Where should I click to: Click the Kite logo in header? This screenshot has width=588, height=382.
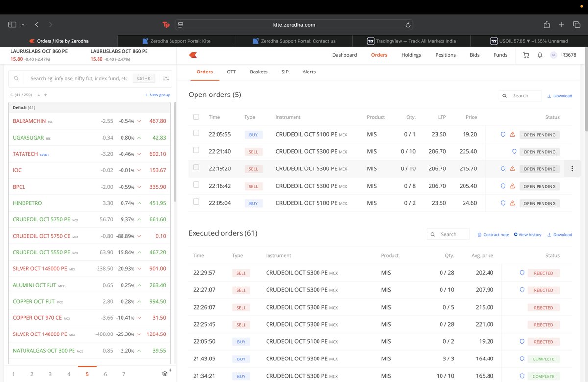pyautogui.click(x=193, y=55)
